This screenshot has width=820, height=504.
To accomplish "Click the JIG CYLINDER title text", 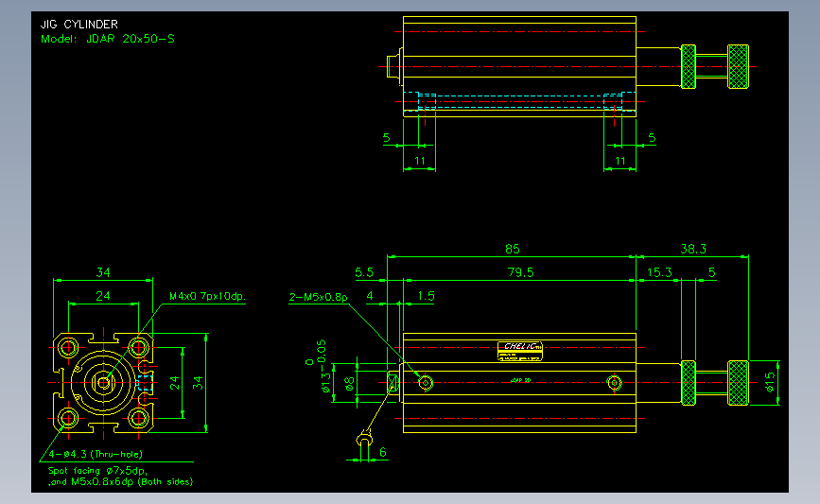I will coord(79,25).
